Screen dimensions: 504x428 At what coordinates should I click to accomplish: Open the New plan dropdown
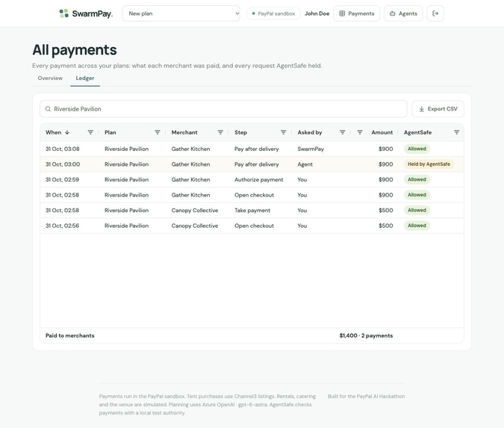click(x=181, y=13)
